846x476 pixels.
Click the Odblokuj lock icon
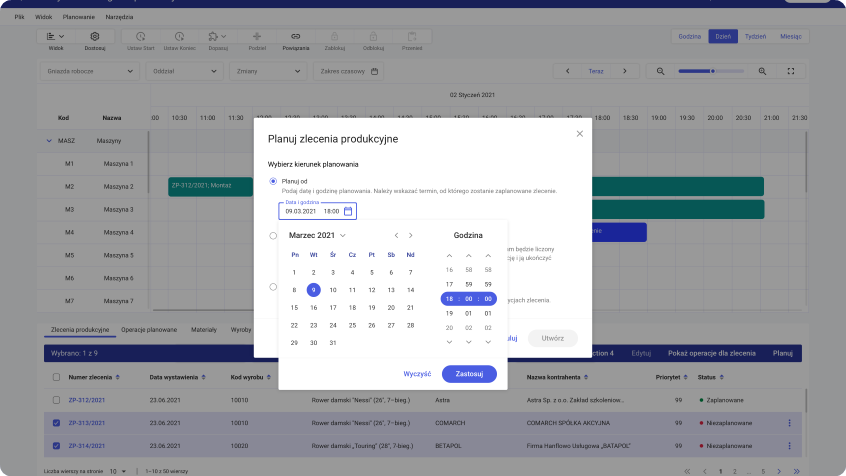point(373,37)
